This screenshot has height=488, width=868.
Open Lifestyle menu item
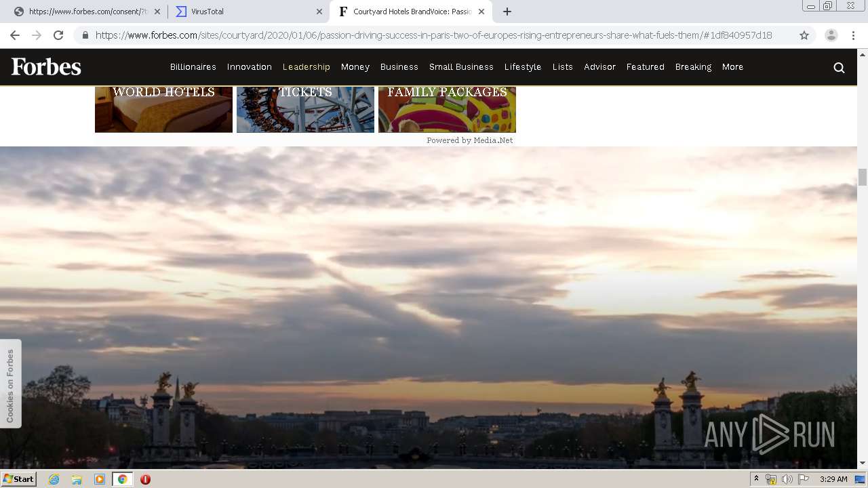pyautogui.click(x=523, y=67)
